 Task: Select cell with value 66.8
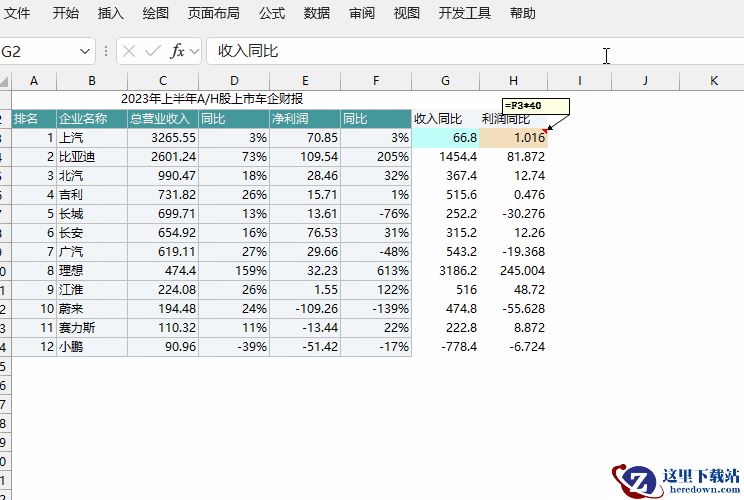tap(445, 138)
